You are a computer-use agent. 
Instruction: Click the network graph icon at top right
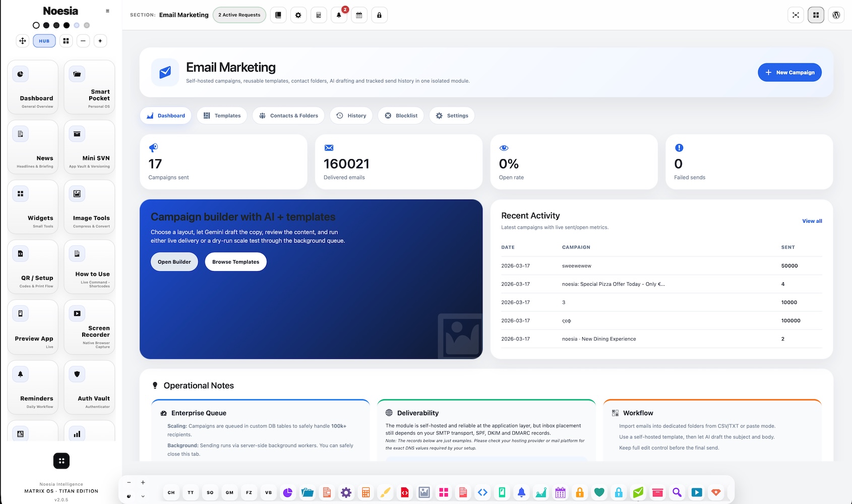pyautogui.click(x=796, y=15)
